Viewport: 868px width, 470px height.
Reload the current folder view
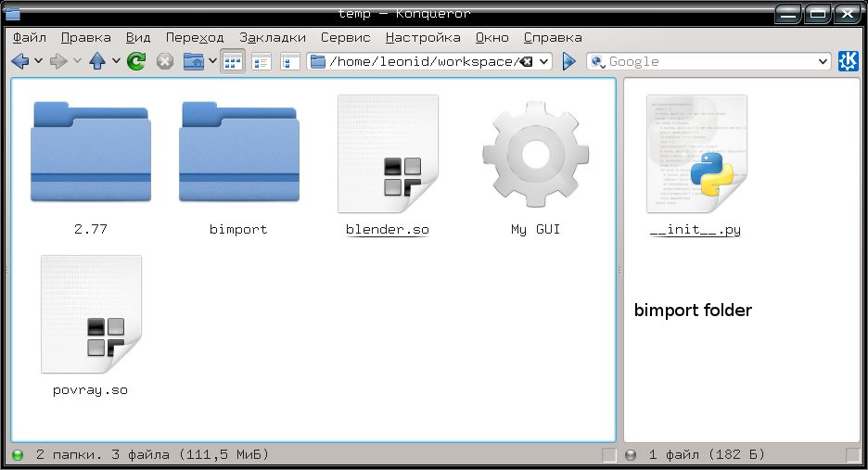(136, 61)
